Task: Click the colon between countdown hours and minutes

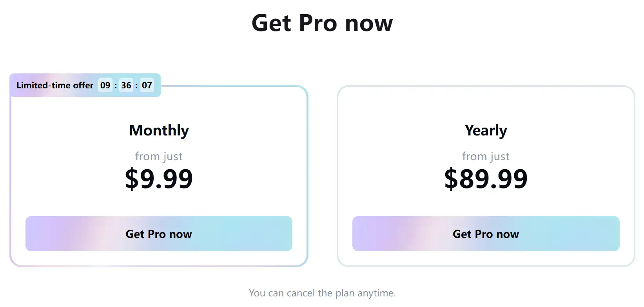Action: pyautogui.click(x=116, y=86)
